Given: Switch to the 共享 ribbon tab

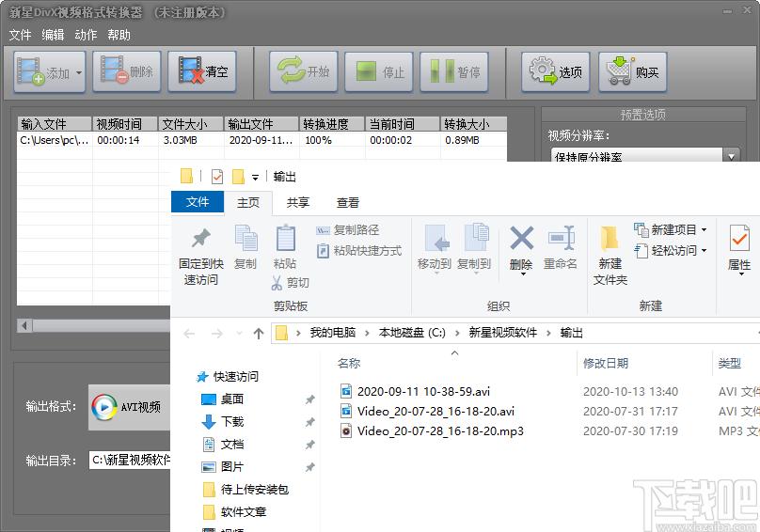Looking at the screenshot, I should [297, 202].
